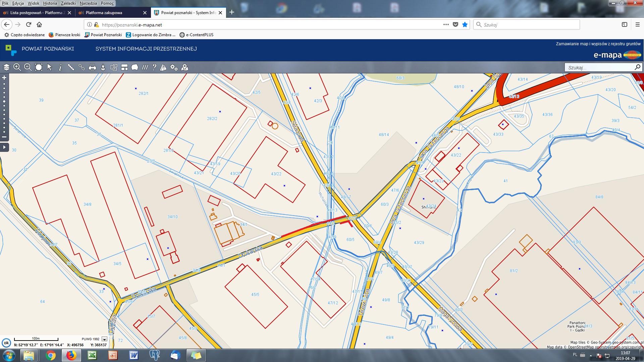644x362 pixels.
Task: Open a new browser tab
Action: (232, 12)
